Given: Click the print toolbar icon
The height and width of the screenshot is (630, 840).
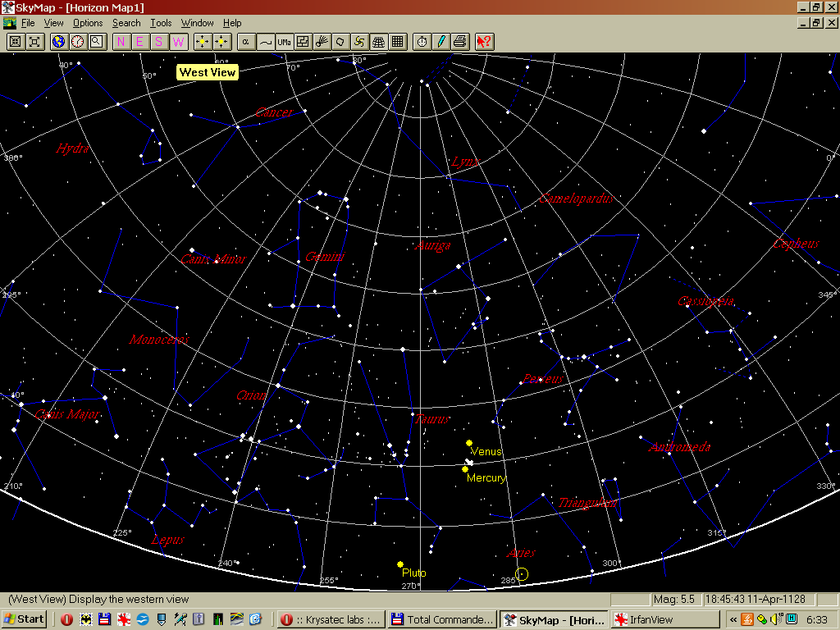Looking at the screenshot, I should pos(459,42).
